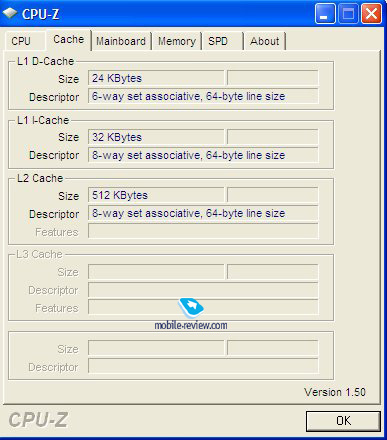Open the About tab
The image size is (387, 440).
click(x=265, y=41)
